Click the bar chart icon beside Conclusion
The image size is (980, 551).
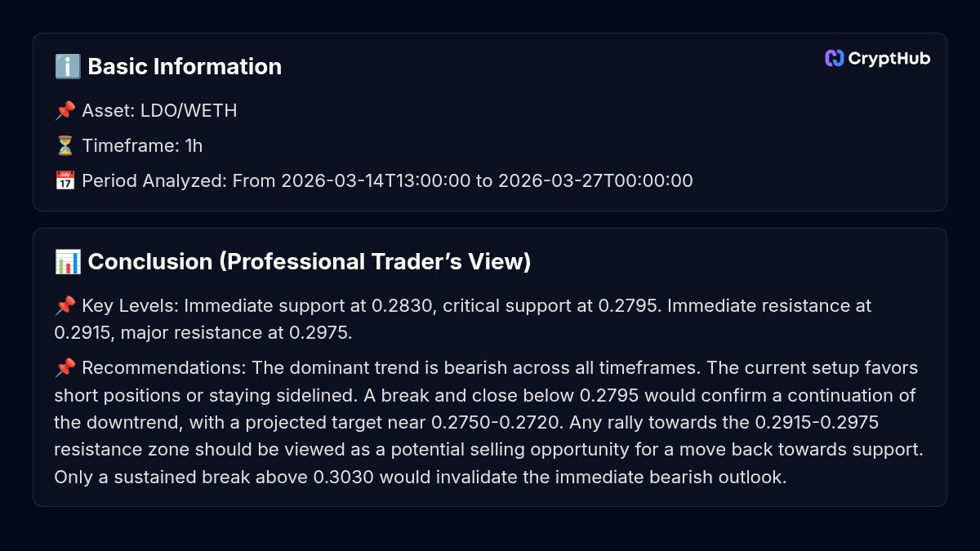click(x=68, y=262)
